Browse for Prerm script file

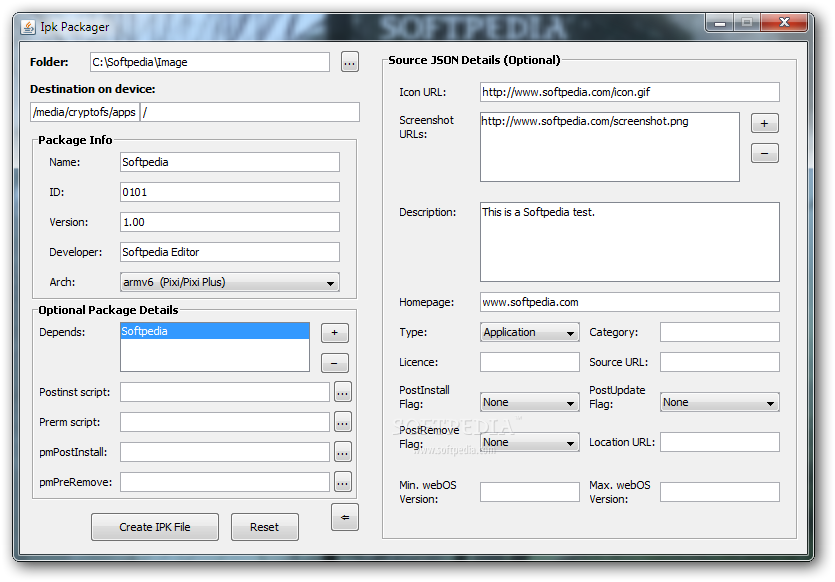pyautogui.click(x=343, y=422)
